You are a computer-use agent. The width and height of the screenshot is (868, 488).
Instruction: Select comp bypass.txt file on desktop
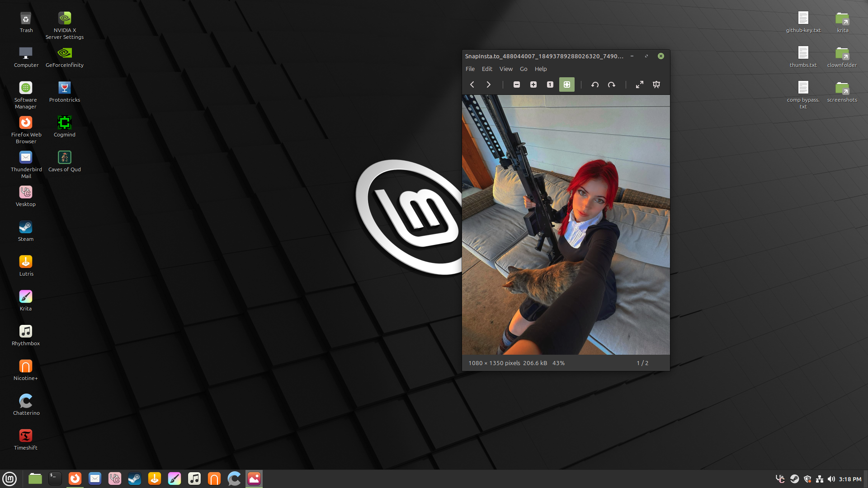(803, 95)
